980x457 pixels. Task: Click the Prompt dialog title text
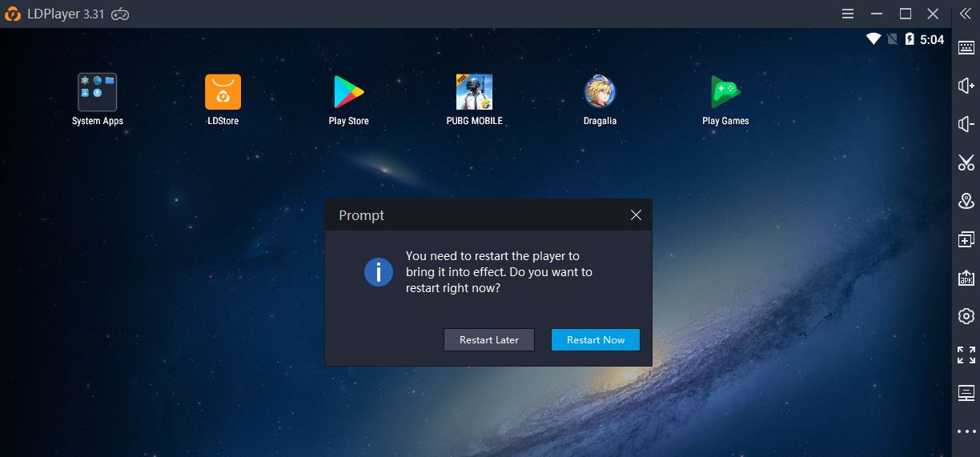tap(361, 215)
